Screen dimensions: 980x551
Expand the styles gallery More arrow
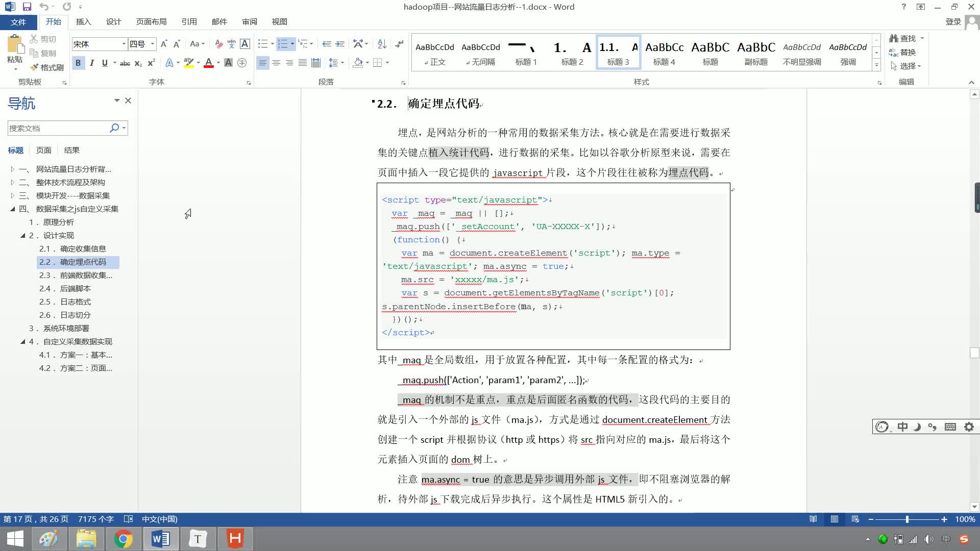tap(876, 65)
